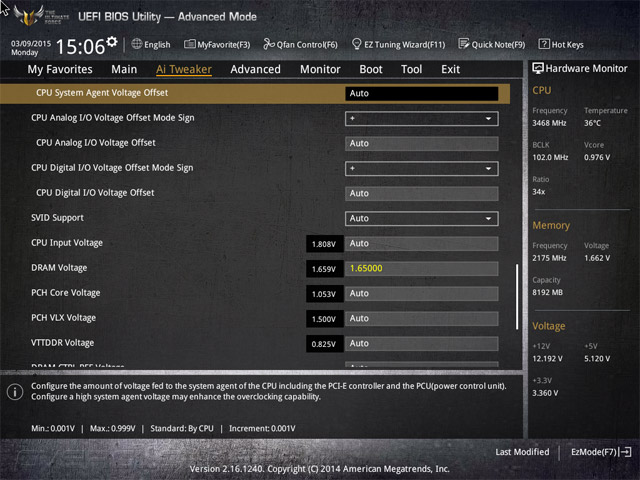
Task: Click the Max.: 0.999V text
Action: pos(113,429)
